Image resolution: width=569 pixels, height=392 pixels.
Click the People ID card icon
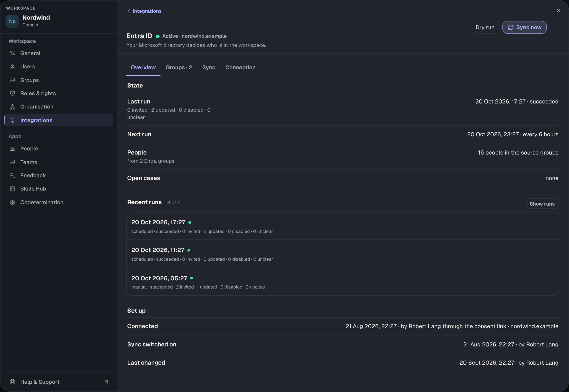pyautogui.click(x=13, y=149)
